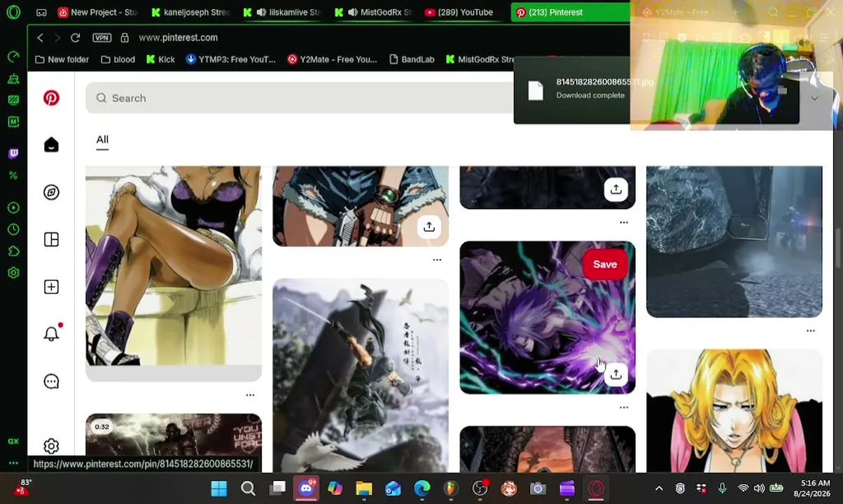Switch to MistGodRx Stream tab

373,12
